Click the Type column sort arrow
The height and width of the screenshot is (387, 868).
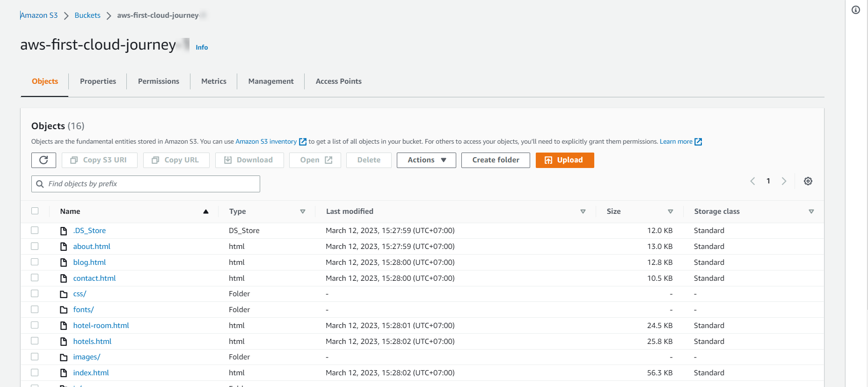(x=303, y=212)
